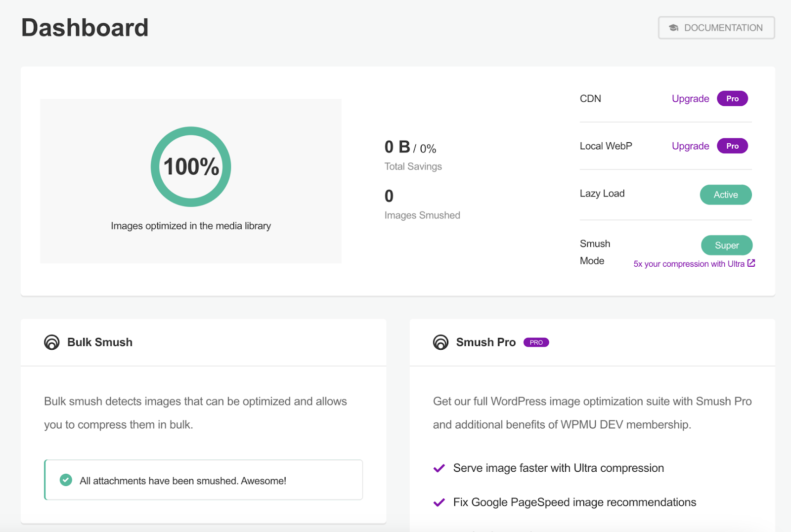Click the Pro badge in CDN row
The image size is (791, 532).
tap(732, 98)
